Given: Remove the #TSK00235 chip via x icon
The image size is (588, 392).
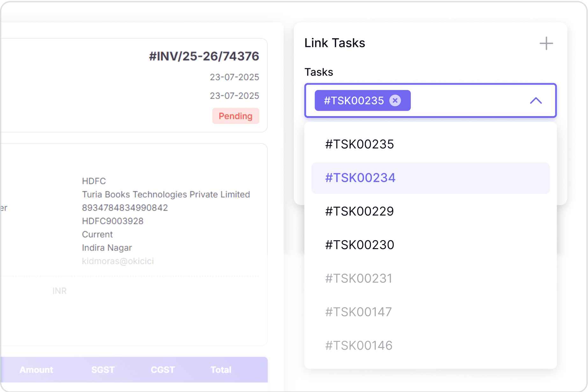Looking at the screenshot, I should (x=395, y=100).
